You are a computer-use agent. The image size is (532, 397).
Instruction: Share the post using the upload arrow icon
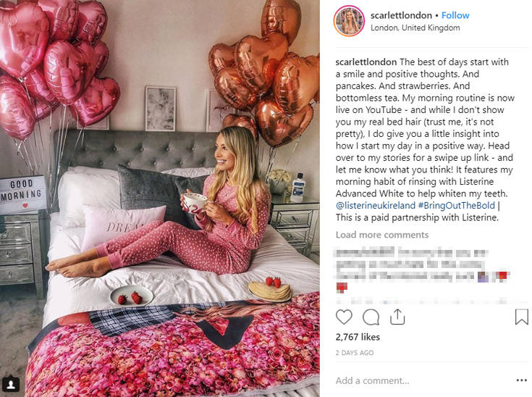click(397, 317)
